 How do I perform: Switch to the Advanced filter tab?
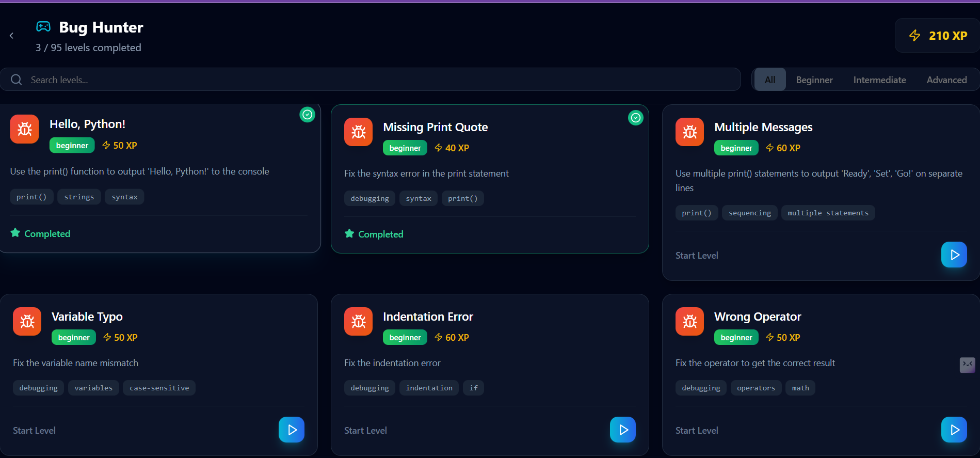[946, 80]
